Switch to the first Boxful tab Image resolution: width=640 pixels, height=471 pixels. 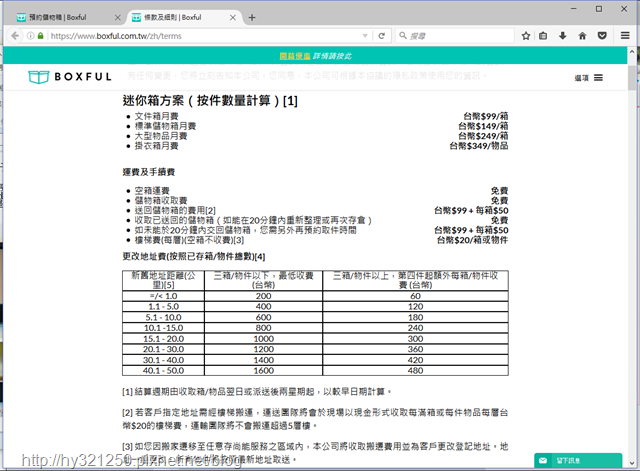[67, 17]
